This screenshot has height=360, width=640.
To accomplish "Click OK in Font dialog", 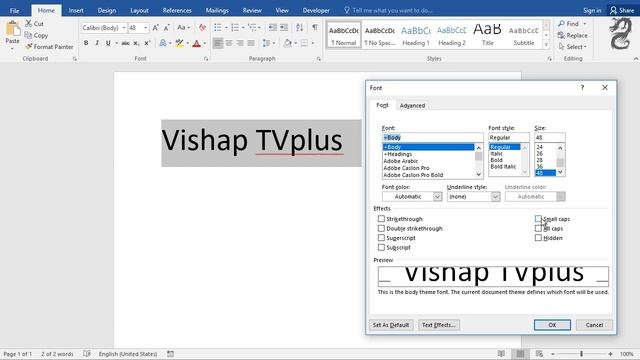I will (x=552, y=325).
